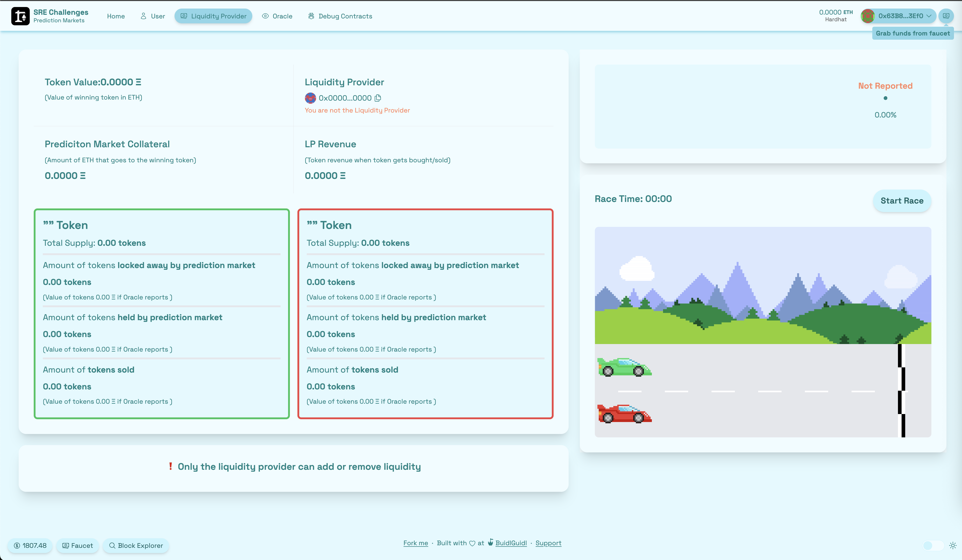Click the chevron arrow next to wallet address

coord(929,16)
